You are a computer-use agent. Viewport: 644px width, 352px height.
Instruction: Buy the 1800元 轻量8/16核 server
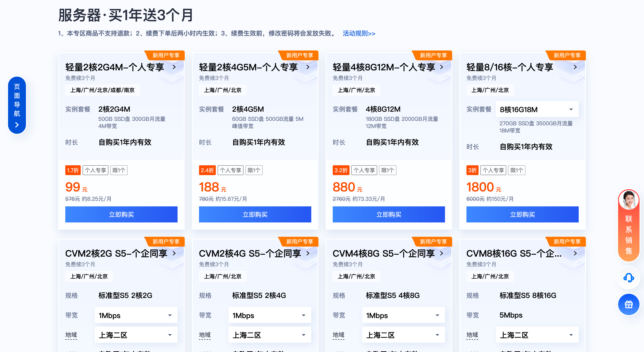(x=523, y=214)
